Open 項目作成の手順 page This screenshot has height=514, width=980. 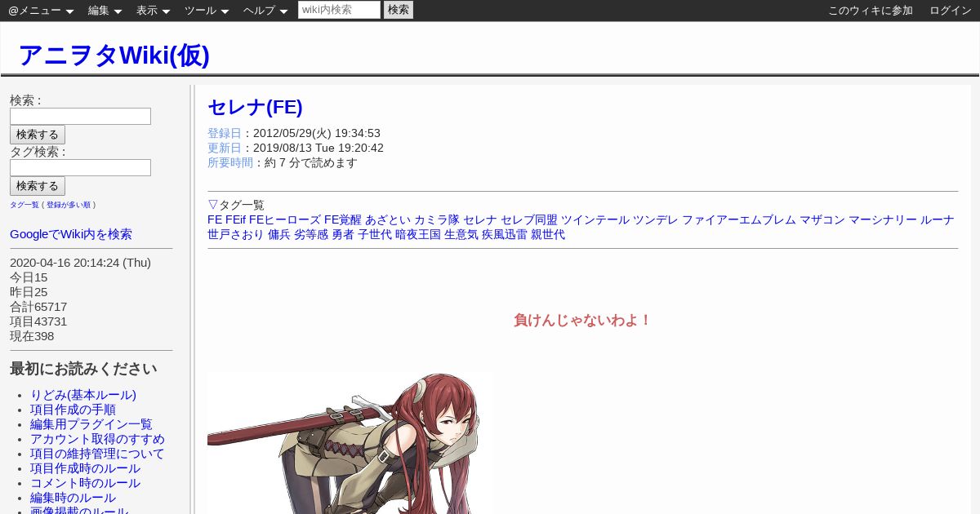coord(73,410)
